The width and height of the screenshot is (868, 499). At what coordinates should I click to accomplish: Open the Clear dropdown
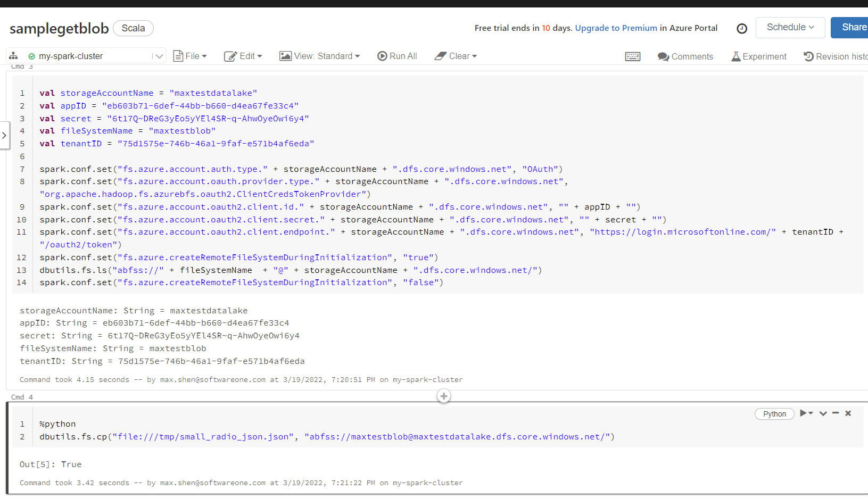click(456, 56)
